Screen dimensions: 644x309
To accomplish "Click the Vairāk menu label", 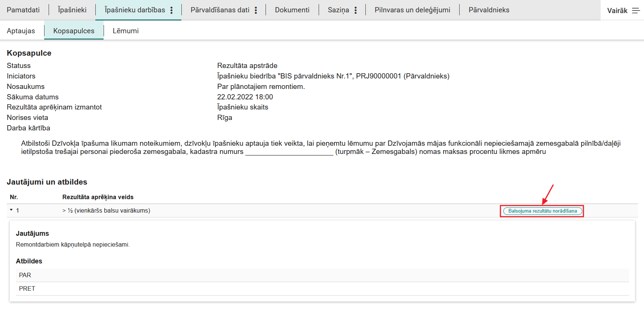I will (x=617, y=10).
